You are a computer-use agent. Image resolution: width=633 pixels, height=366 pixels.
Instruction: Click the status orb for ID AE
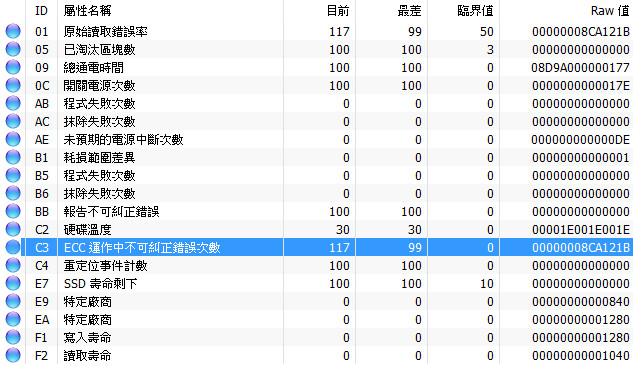coord(13,139)
